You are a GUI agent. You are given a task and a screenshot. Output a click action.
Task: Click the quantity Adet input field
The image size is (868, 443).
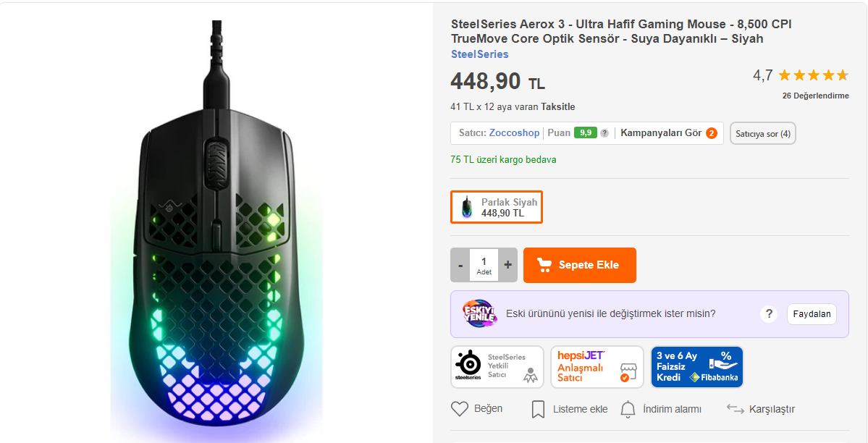pos(484,265)
